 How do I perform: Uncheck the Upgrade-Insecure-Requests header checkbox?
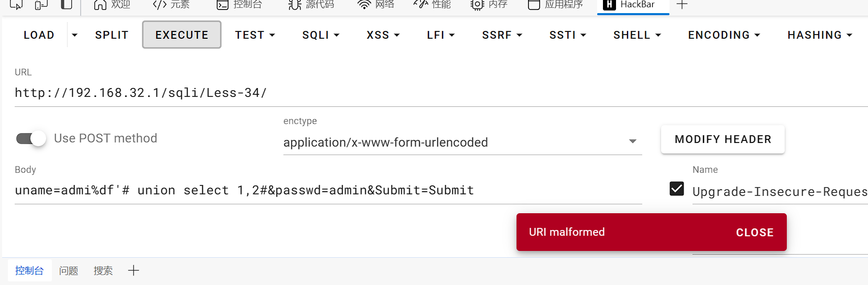click(677, 189)
